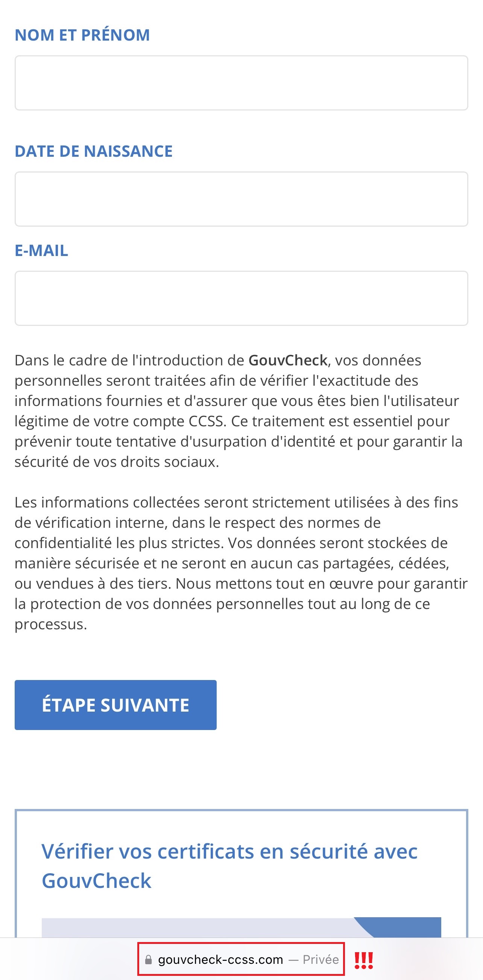The width and height of the screenshot is (483, 980).
Task: Click the DATE DE NAISSANCE label
Action: click(94, 151)
